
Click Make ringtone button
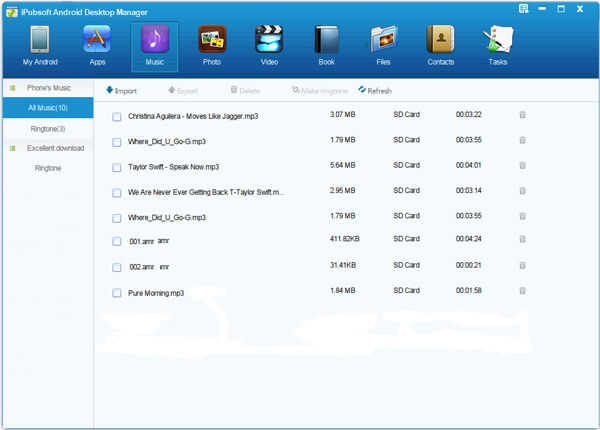(320, 91)
